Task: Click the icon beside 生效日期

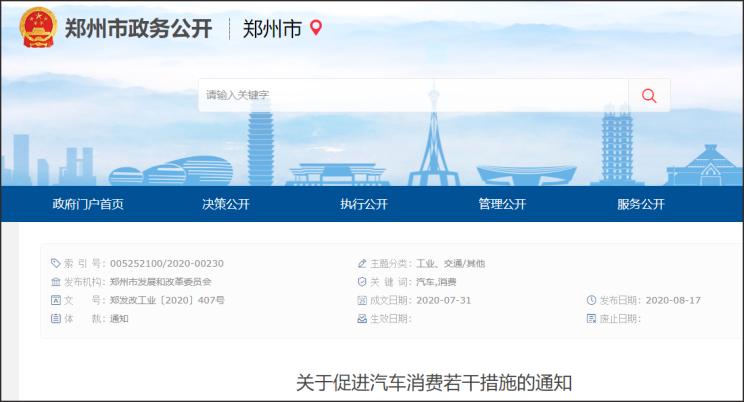Action: click(362, 318)
